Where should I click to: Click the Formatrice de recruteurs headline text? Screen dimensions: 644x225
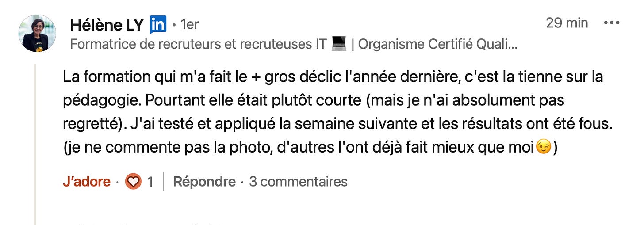(199, 45)
